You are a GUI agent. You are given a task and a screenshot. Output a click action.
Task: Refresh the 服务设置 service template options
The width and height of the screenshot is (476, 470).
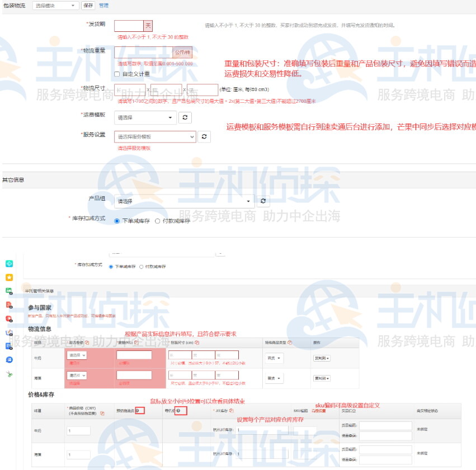point(204,136)
